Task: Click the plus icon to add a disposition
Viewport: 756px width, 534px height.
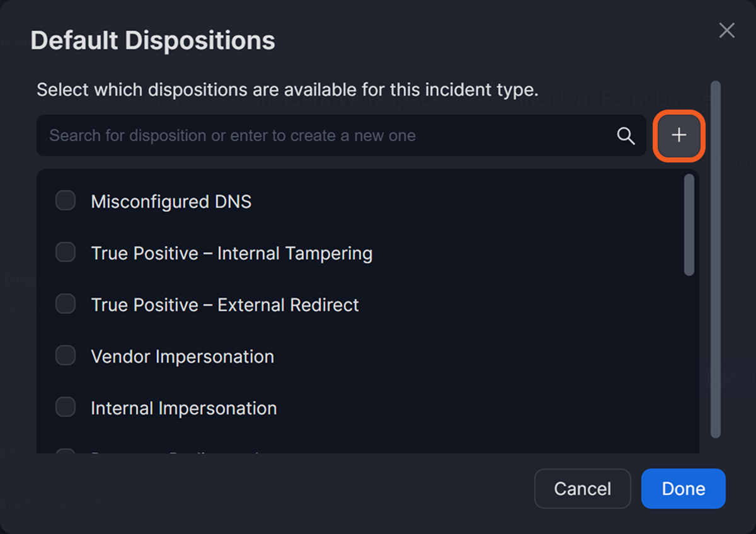Action: coord(679,135)
